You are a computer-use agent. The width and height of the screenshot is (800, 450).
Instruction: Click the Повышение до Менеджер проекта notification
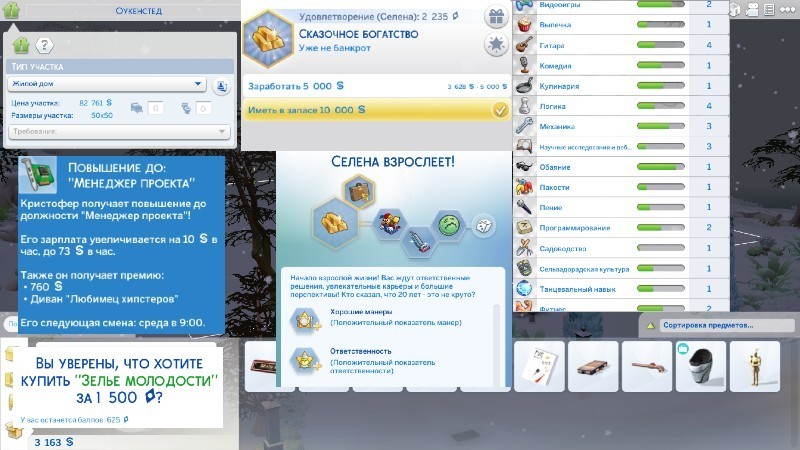(121, 245)
